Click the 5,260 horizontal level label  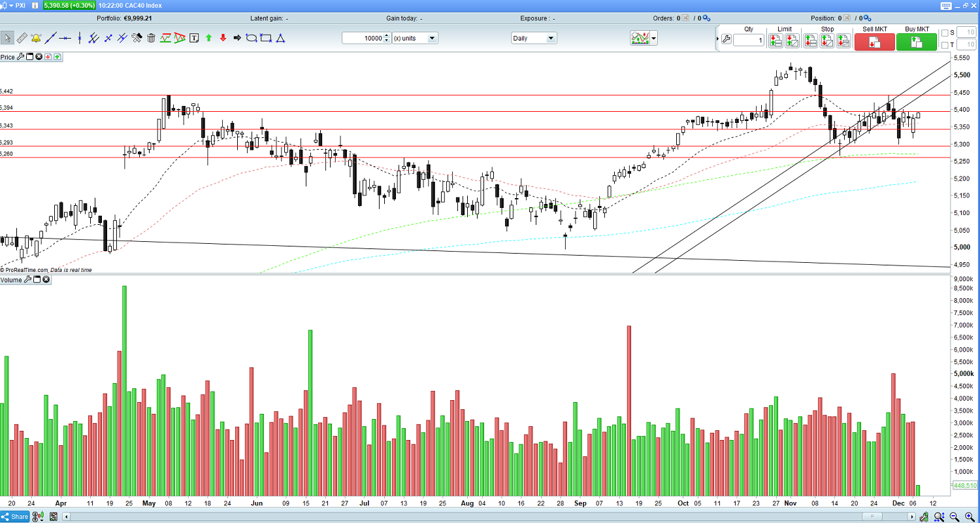[7, 154]
